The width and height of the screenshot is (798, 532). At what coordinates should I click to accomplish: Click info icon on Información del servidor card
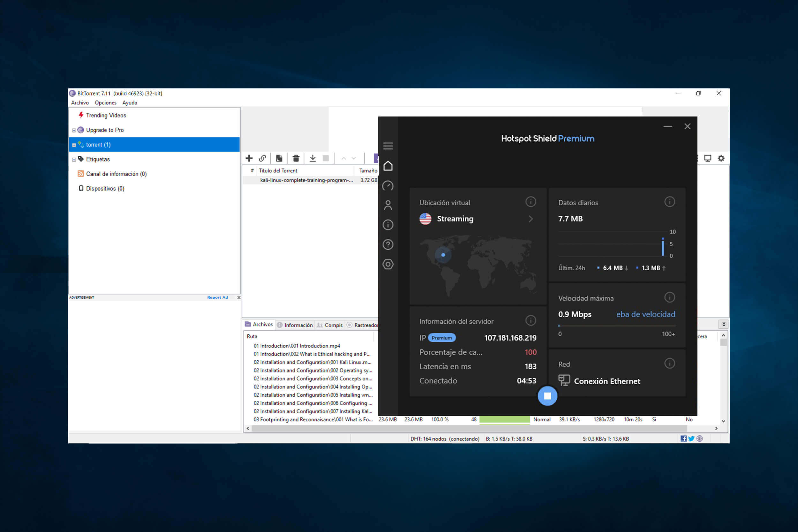coord(531,320)
